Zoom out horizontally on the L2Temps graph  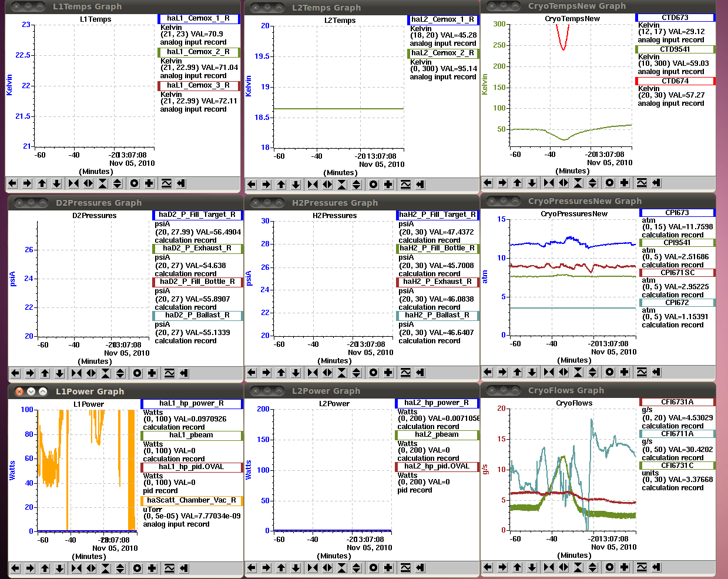(x=327, y=185)
